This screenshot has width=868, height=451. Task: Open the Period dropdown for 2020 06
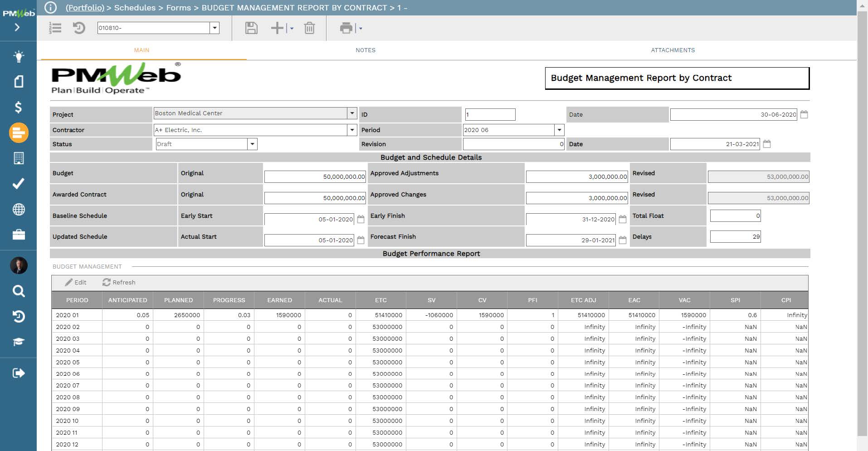558,130
